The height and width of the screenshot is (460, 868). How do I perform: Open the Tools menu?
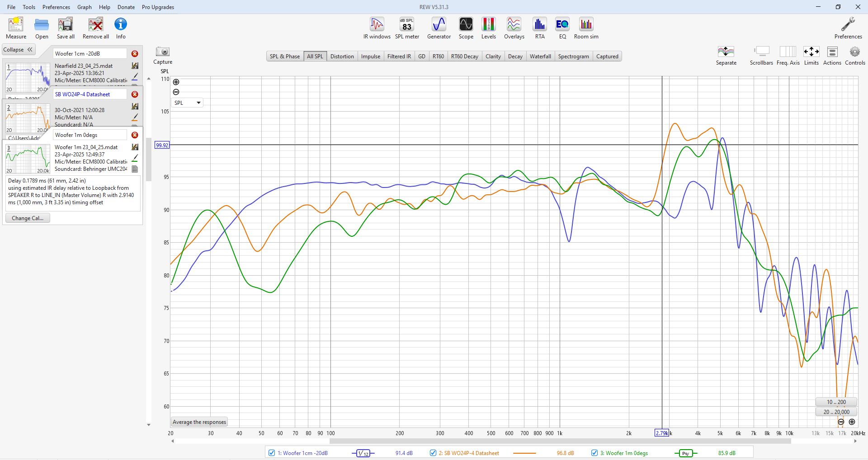[29, 7]
